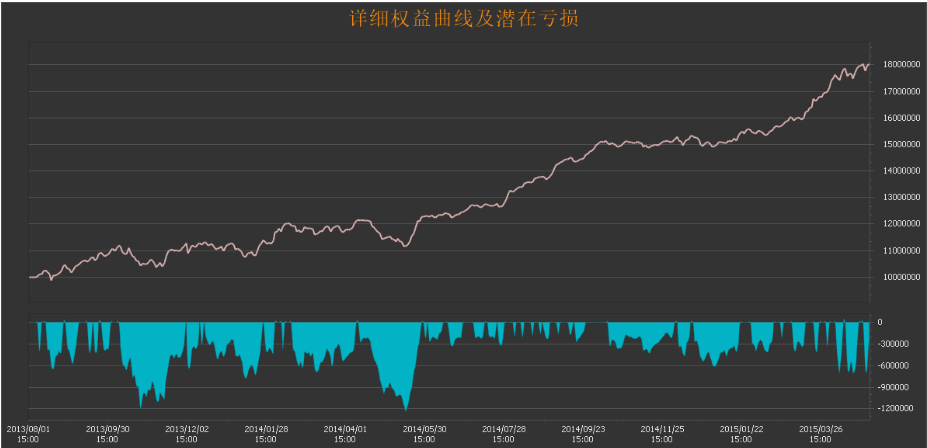Click the -300000 drawdown axis label
The width and height of the screenshot is (927, 448).
[893, 344]
